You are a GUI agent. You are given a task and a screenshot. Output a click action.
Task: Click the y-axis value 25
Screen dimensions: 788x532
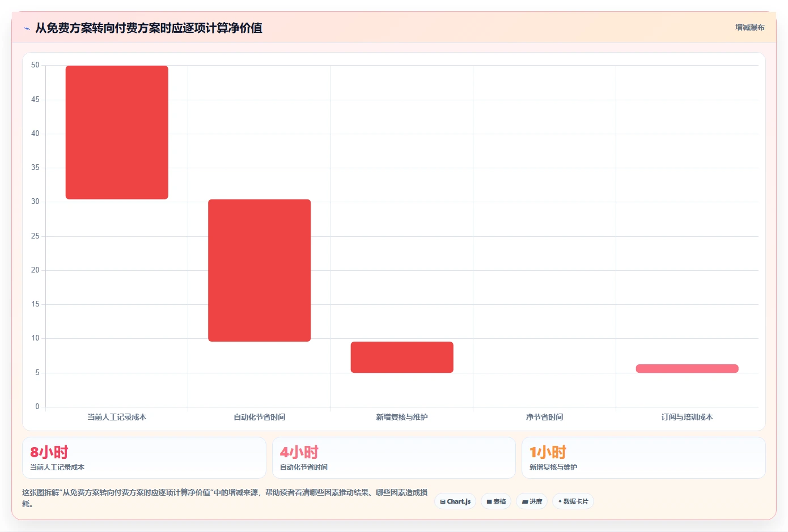pyautogui.click(x=35, y=236)
